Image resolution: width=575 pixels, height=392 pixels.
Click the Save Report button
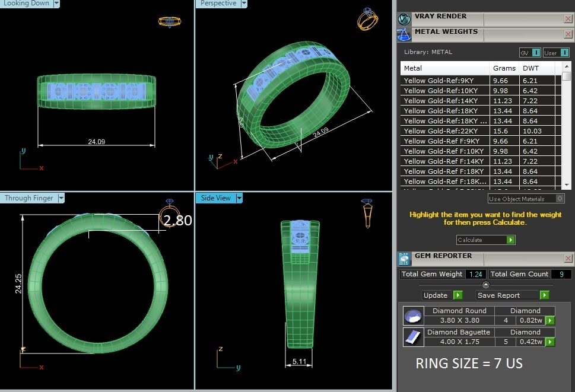pos(513,295)
